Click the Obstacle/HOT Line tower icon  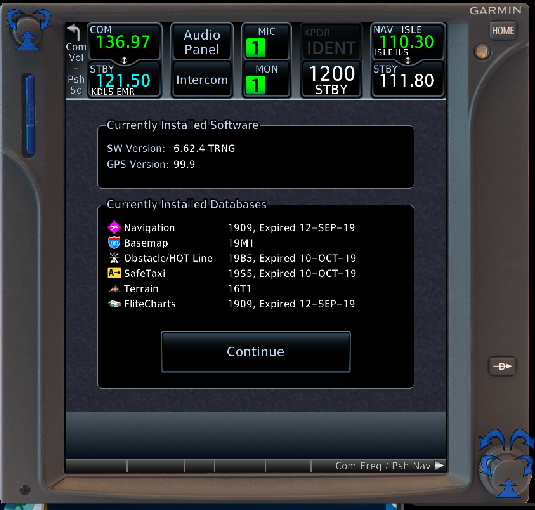tap(114, 258)
